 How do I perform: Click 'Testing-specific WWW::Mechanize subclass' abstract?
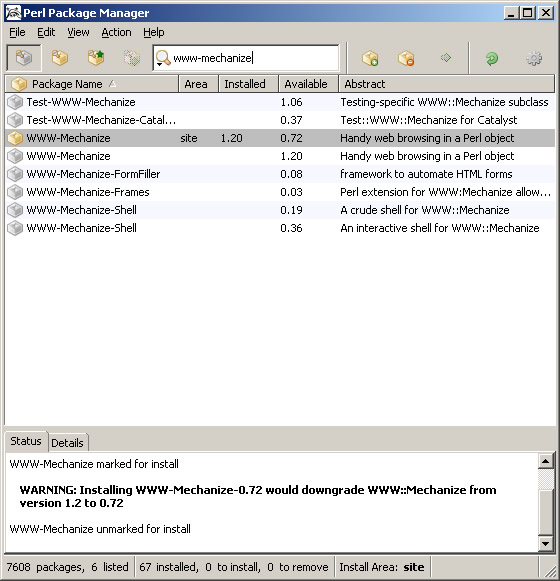444,102
